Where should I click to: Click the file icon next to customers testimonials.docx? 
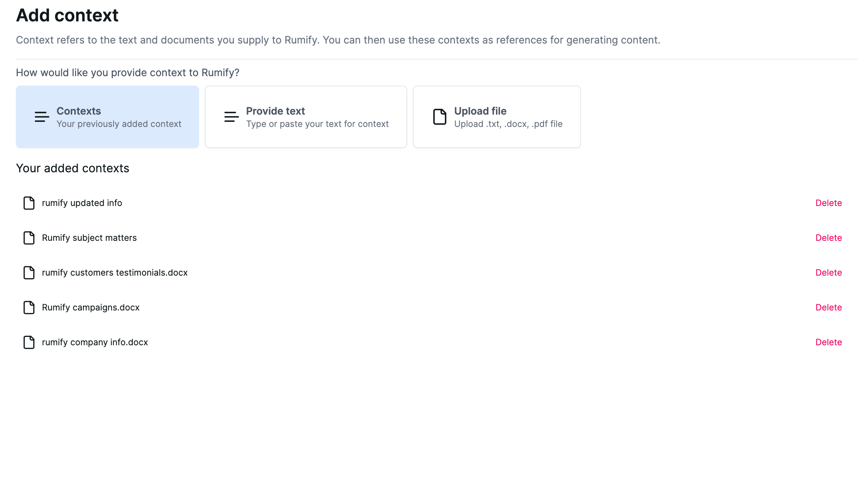29,273
